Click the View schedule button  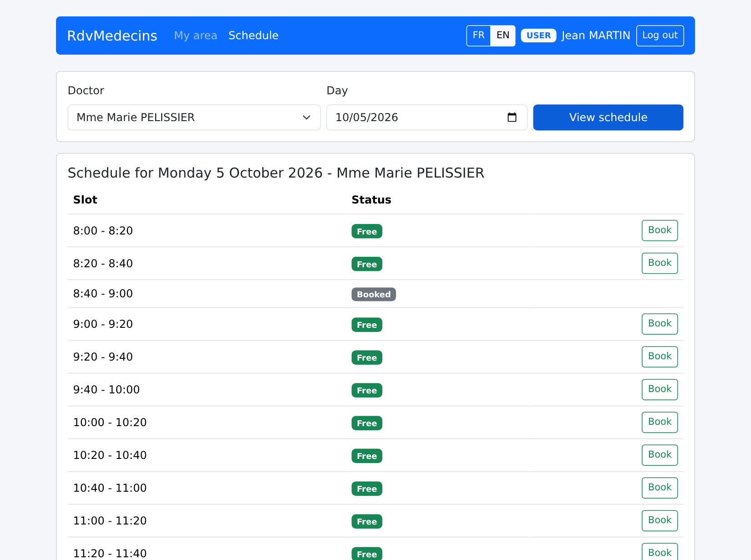(608, 117)
